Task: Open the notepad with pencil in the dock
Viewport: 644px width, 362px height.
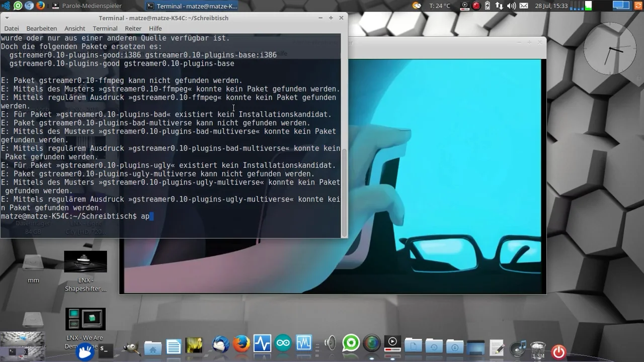Action: coord(497,347)
